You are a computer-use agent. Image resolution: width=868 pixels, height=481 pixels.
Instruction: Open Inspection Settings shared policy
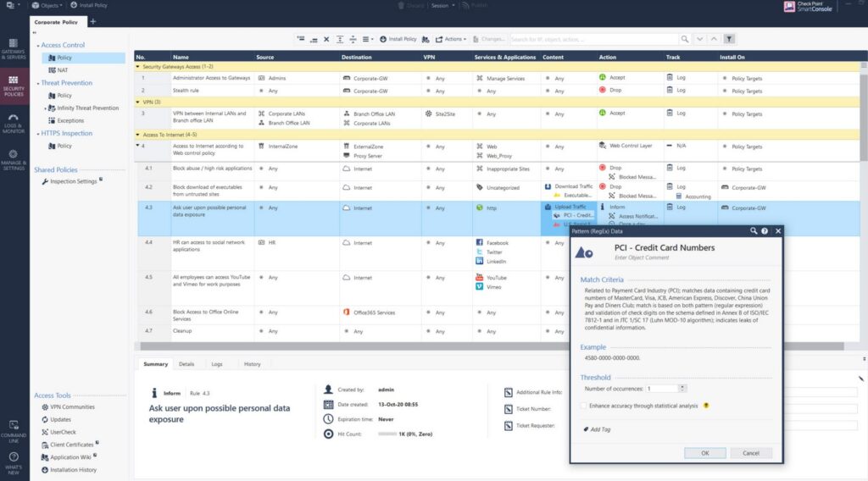[73, 181]
